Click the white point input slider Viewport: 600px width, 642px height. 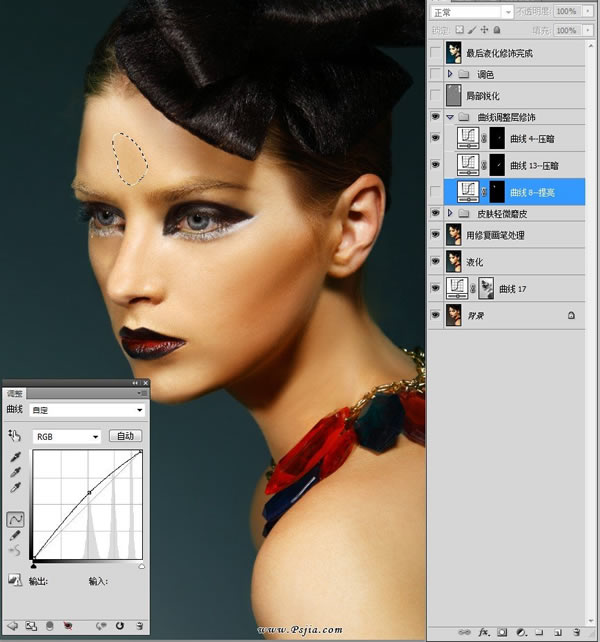pos(141,566)
